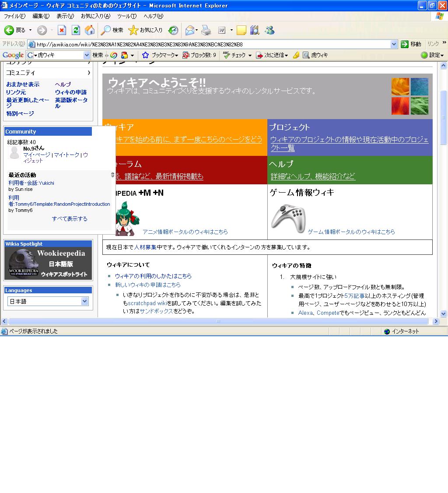Click the Google logo on toolbar

click(x=13, y=55)
